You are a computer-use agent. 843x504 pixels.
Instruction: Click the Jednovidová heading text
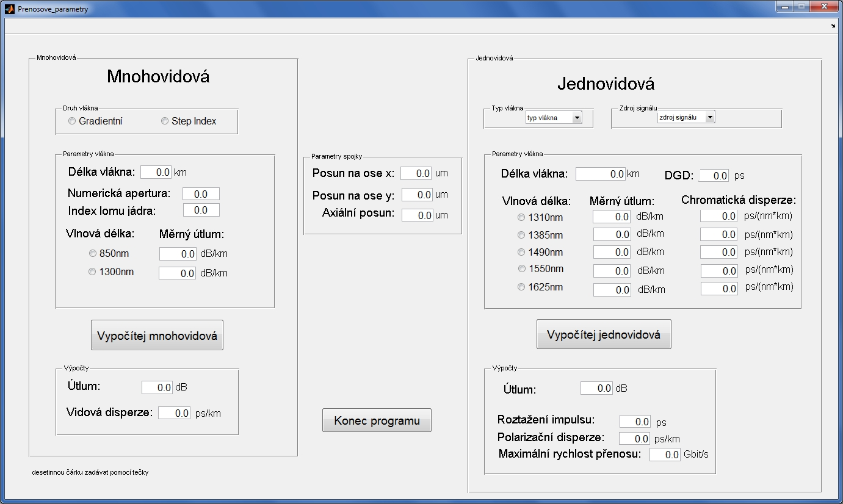click(x=606, y=84)
